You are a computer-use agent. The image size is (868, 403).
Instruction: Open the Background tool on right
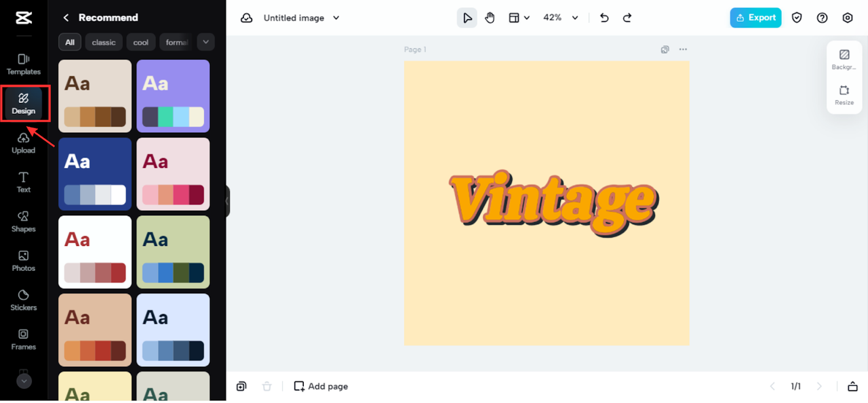[844, 60]
